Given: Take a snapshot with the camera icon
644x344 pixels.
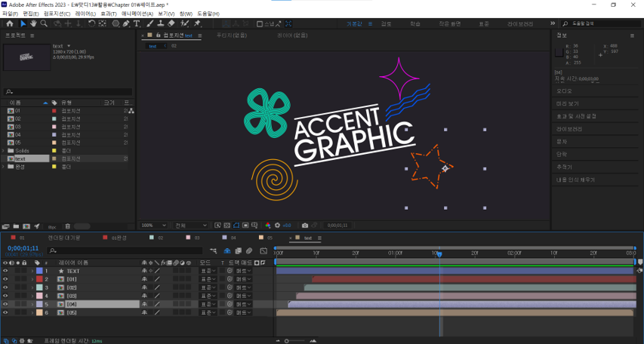Looking at the screenshot, I should 305,226.
